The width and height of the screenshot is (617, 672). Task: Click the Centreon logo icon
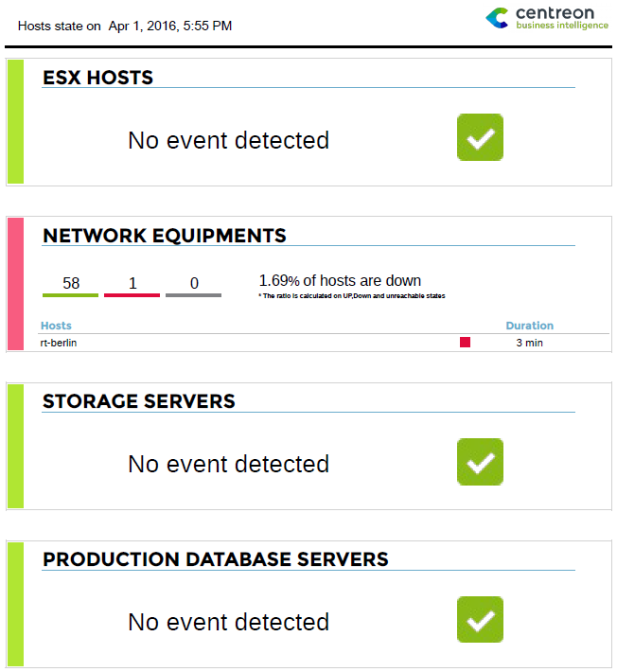tap(497, 18)
